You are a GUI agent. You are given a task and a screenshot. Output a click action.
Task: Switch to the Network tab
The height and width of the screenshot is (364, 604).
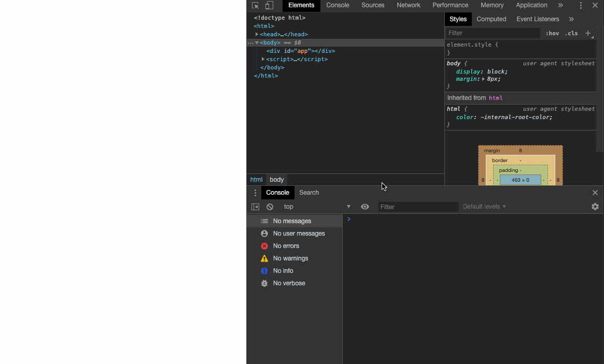tap(408, 5)
